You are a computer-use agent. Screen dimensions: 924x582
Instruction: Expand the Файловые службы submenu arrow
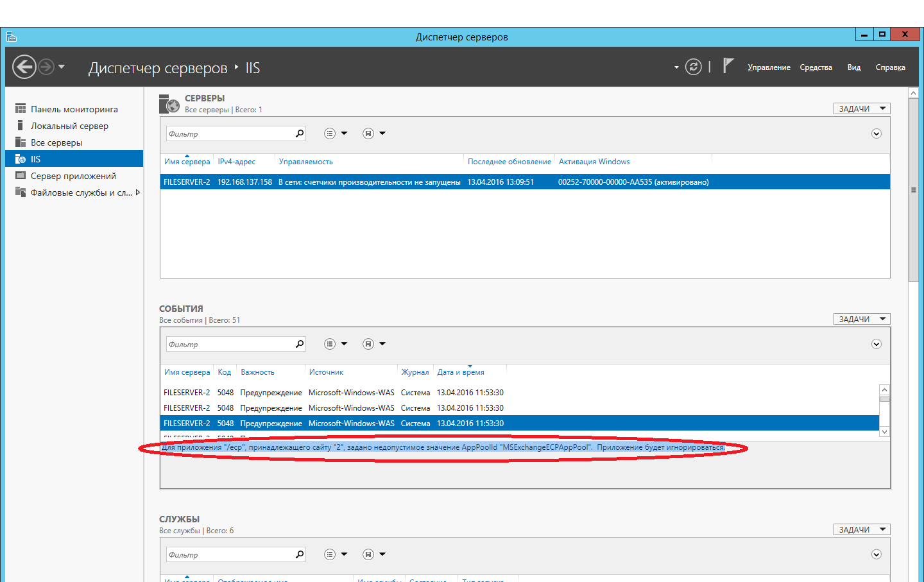pyautogui.click(x=137, y=193)
